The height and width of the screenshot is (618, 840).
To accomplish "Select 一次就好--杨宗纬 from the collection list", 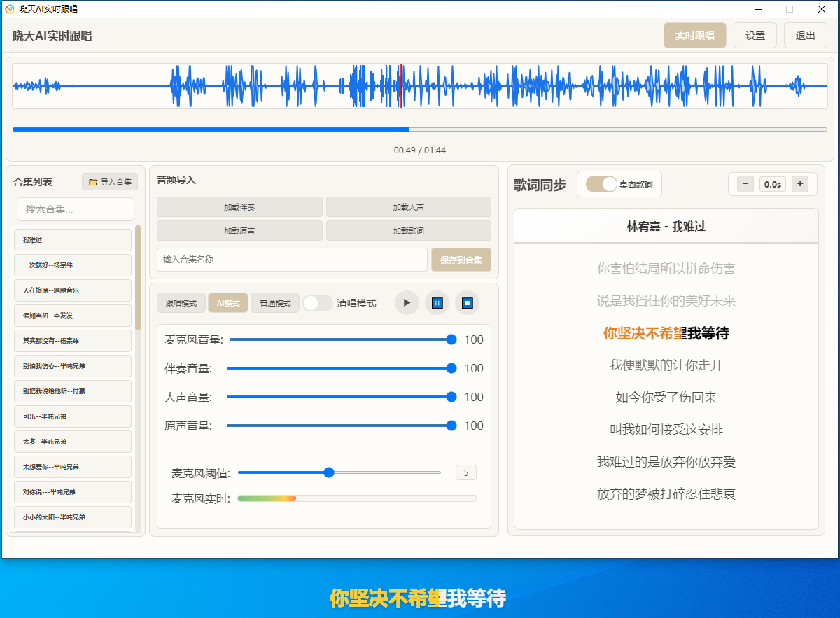I will pyautogui.click(x=73, y=265).
